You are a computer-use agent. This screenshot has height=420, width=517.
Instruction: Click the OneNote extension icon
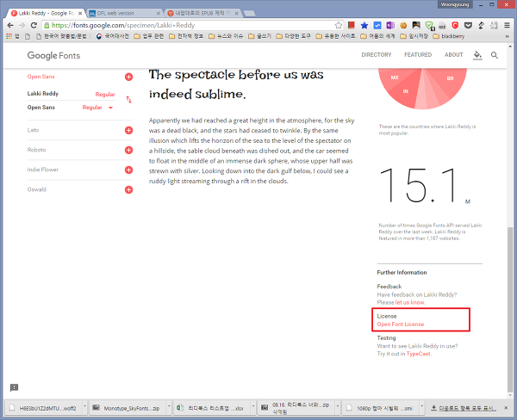click(x=390, y=25)
